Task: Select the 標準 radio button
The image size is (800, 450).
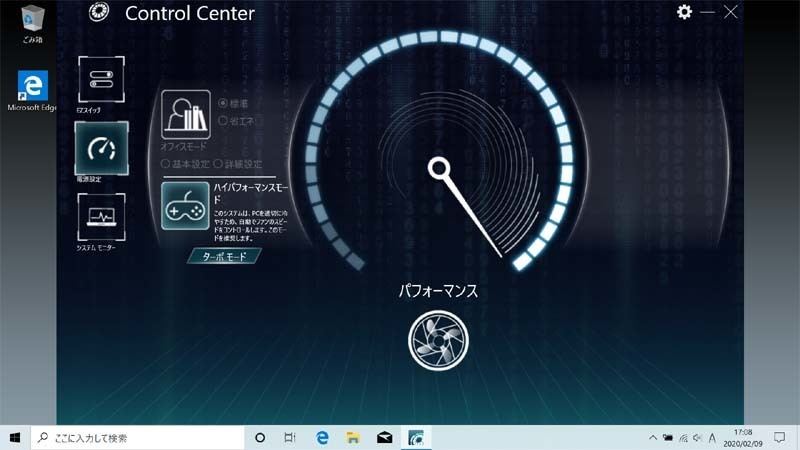Action: 223,103
